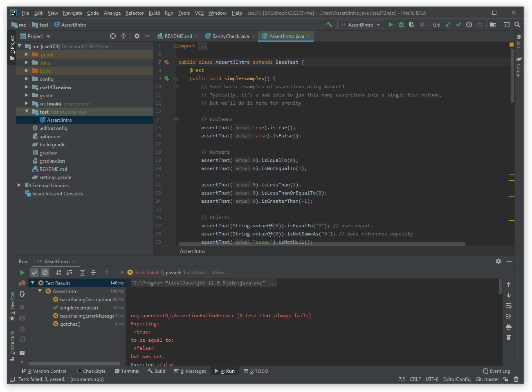Click the Build Project hammer icon
The height and width of the screenshot is (392, 532).
329,25
